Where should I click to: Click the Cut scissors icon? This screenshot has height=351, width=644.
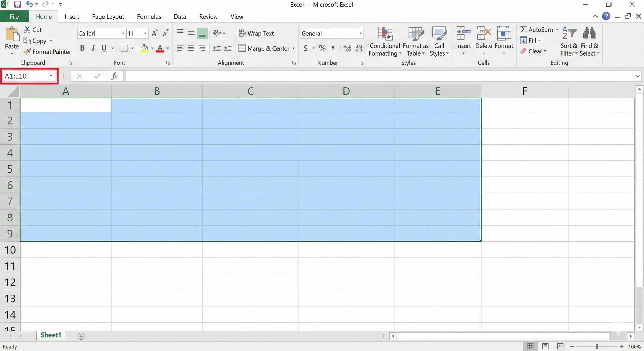[27, 30]
